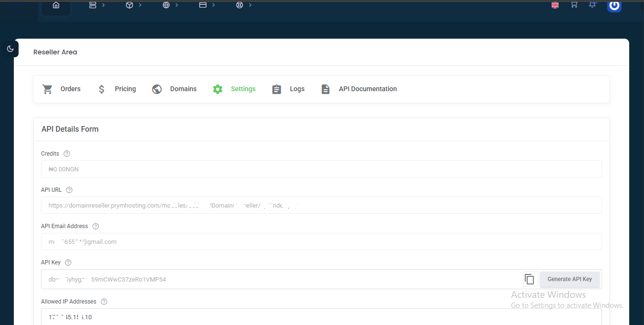Image resolution: width=644 pixels, height=325 pixels.
Task: Click the Allowed IP Addresses input field
Action: pos(321,317)
